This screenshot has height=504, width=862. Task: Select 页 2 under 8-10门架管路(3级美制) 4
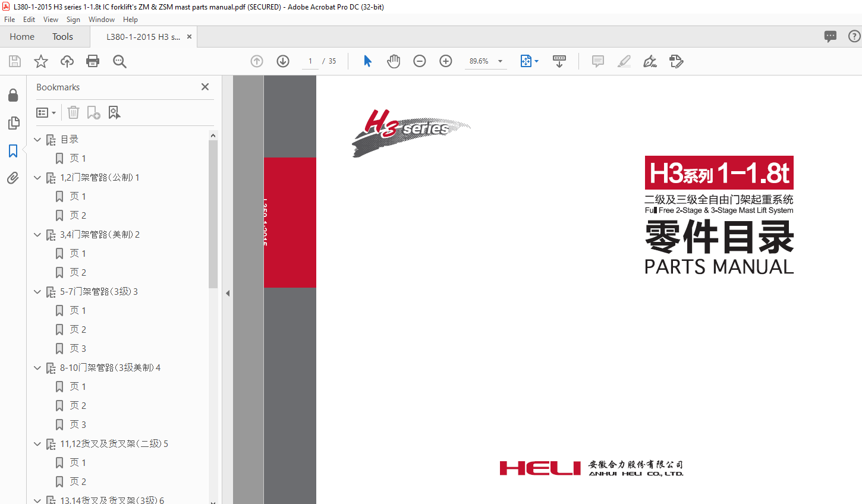[78, 406]
